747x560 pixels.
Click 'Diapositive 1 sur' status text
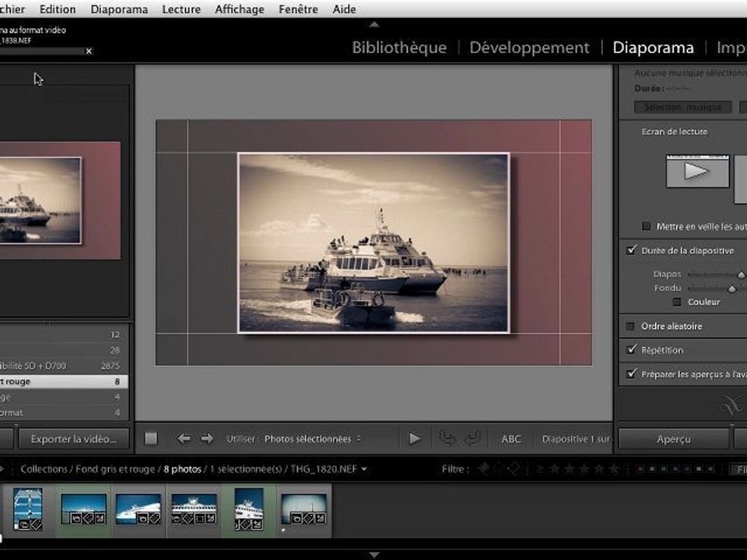click(576, 439)
